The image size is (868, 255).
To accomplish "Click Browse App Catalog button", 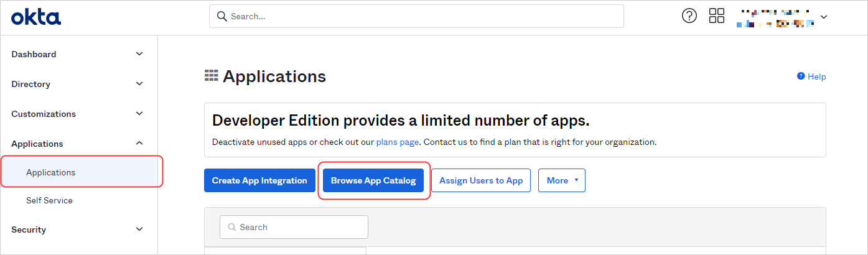I will 373,180.
